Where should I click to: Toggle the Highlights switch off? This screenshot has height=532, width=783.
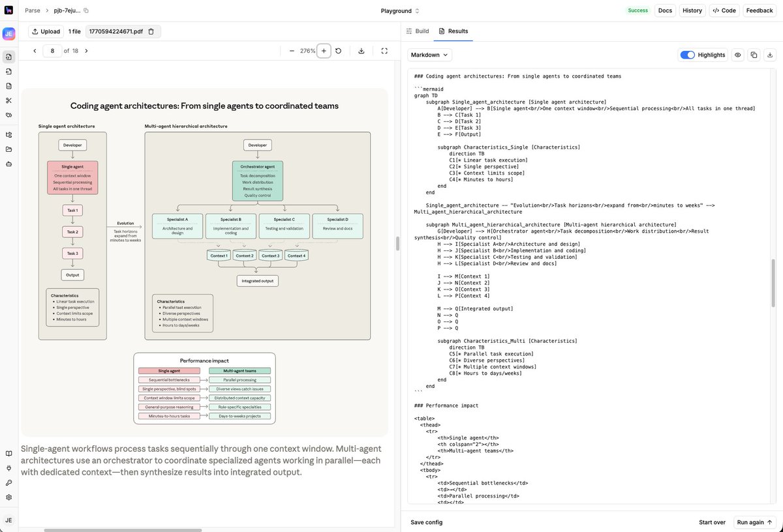[687, 55]
